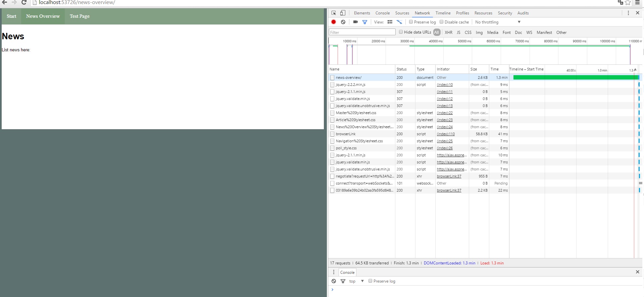Click the Test Page navigation link

(80, 16)
